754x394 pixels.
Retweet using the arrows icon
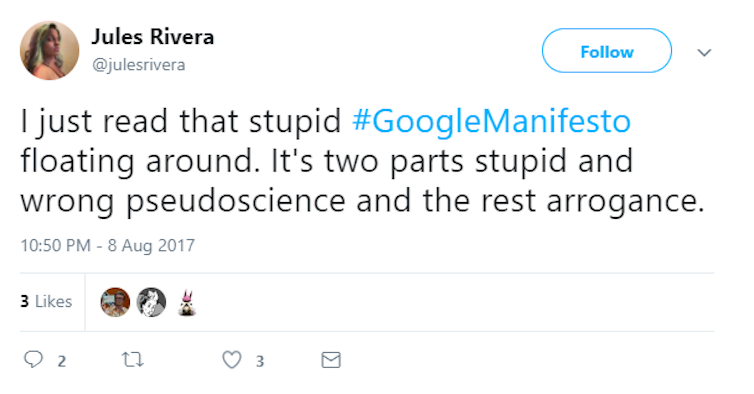point(132,359)
